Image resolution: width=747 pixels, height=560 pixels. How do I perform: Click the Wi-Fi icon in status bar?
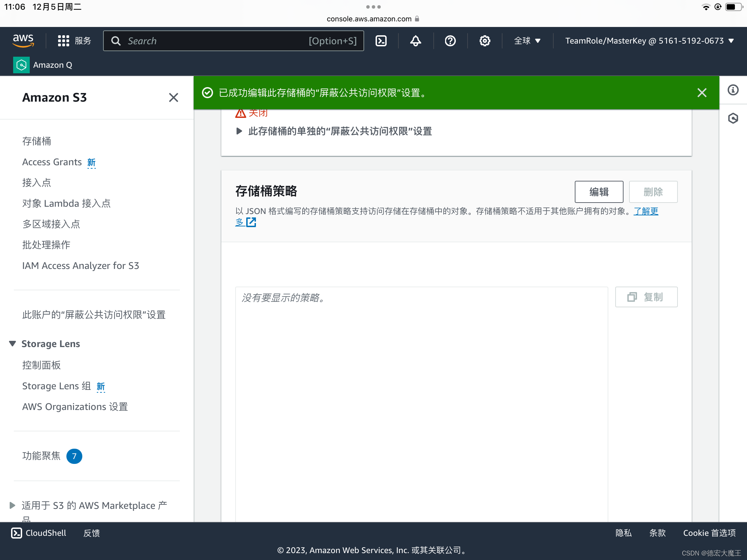coord(706,7)
